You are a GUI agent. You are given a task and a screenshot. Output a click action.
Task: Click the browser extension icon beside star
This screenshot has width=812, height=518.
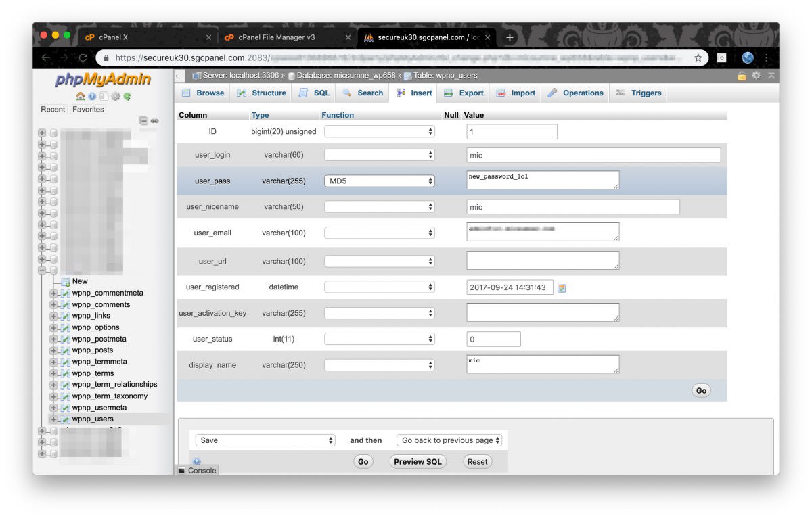(722, 58)
